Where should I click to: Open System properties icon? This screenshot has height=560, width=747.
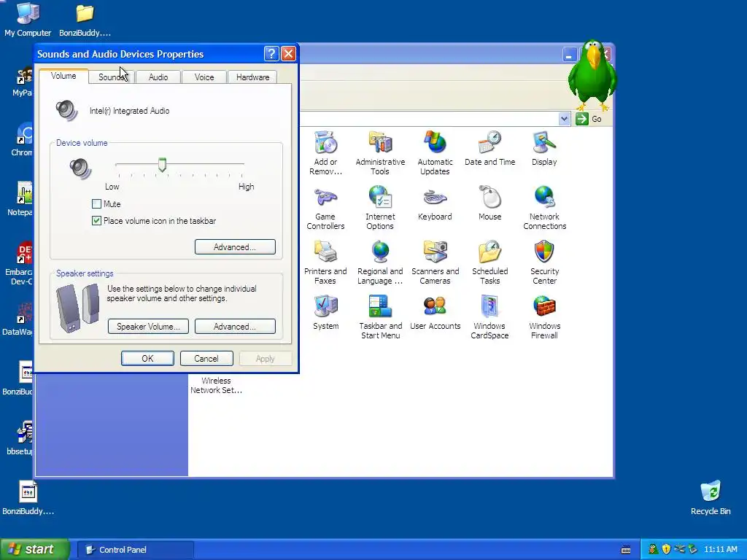325,312
